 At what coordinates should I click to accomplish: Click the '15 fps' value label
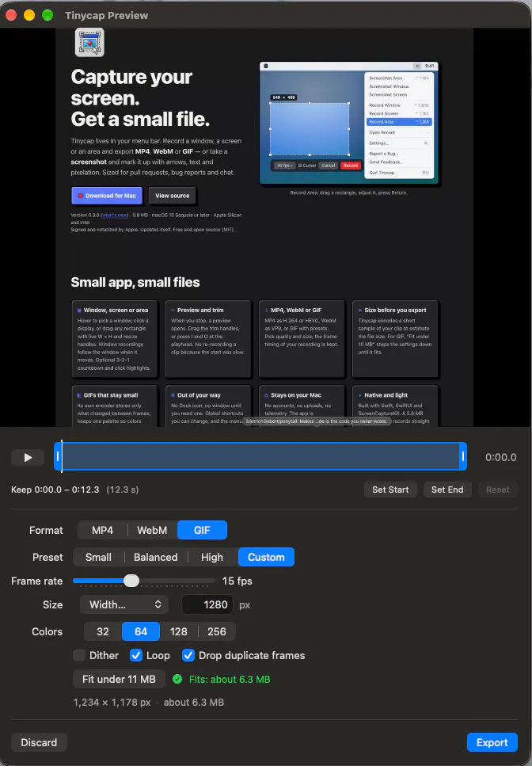pos(237,581)
